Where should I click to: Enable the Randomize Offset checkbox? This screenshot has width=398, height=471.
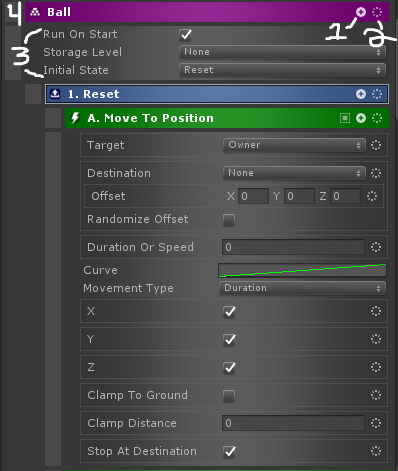[229, 220]
